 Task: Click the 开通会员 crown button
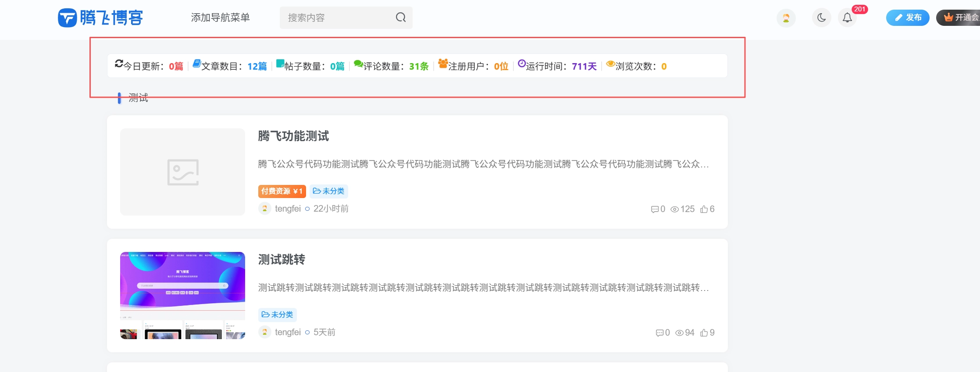coord(959,18)
